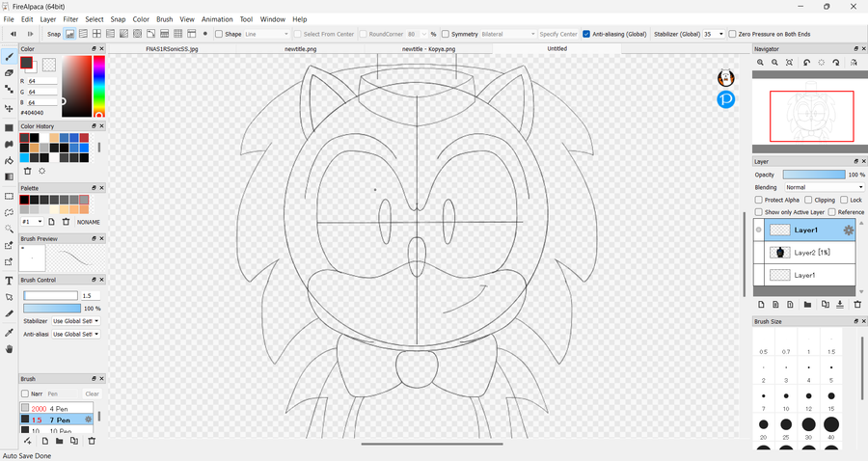
Task: Check the Clipping option
Action: pyautogui.click(x=808, y=200)
